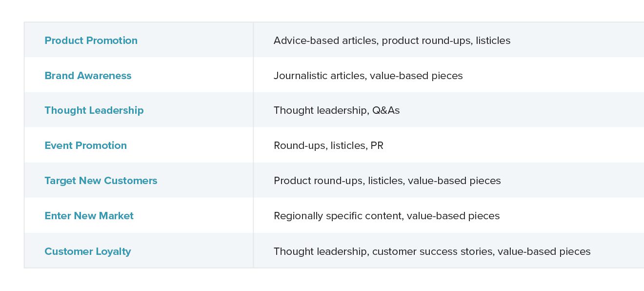The image size is (644, 291).
Task: Click 'customer success stories' cell text
Action: tap(433, 251)
